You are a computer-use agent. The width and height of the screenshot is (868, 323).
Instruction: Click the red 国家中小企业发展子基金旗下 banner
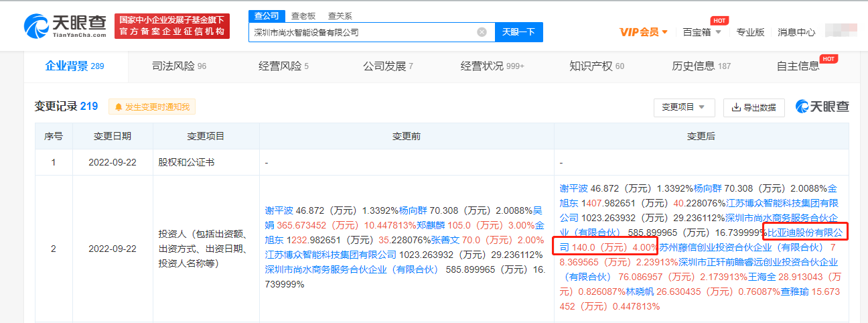click(171, 26)
